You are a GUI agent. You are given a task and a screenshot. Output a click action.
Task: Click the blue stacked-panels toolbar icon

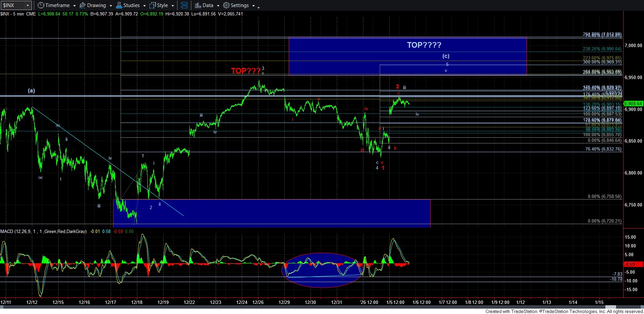pos(184,5)
